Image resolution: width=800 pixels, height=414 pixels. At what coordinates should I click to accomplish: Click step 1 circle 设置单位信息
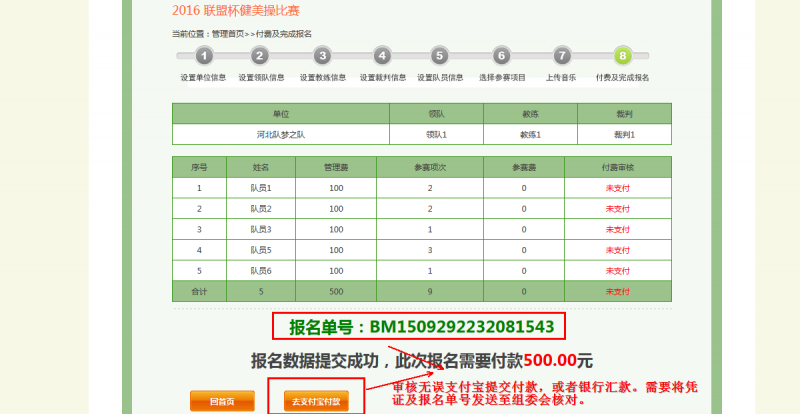pos(203,56)
